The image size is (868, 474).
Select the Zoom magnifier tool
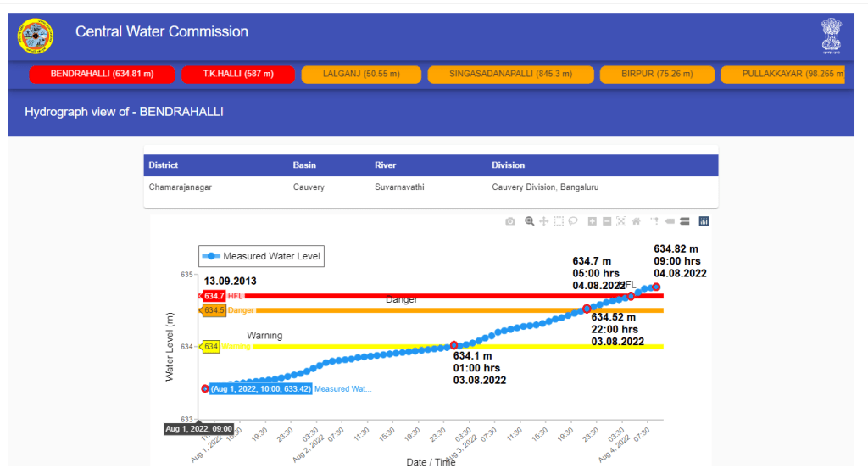click(x=530, y=221)
